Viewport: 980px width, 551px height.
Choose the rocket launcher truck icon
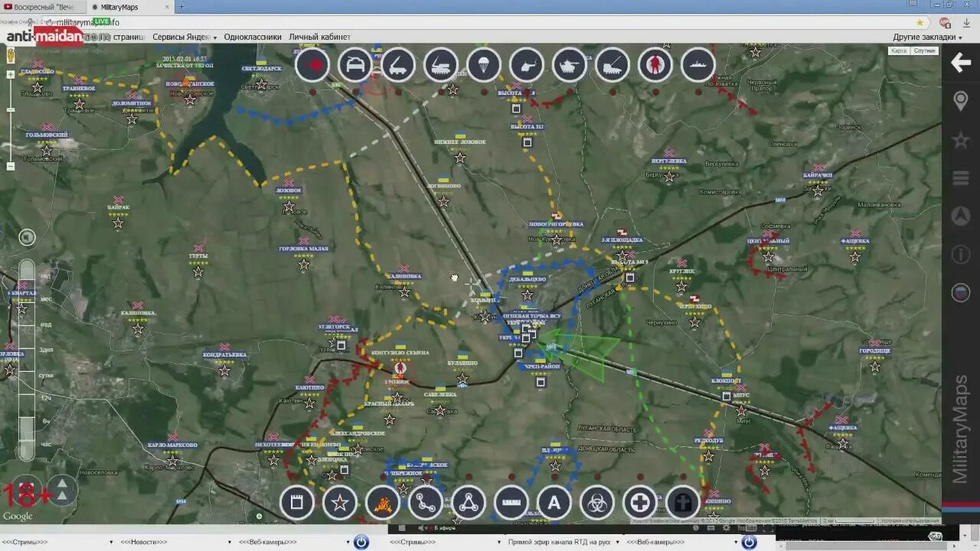point(398,66)
